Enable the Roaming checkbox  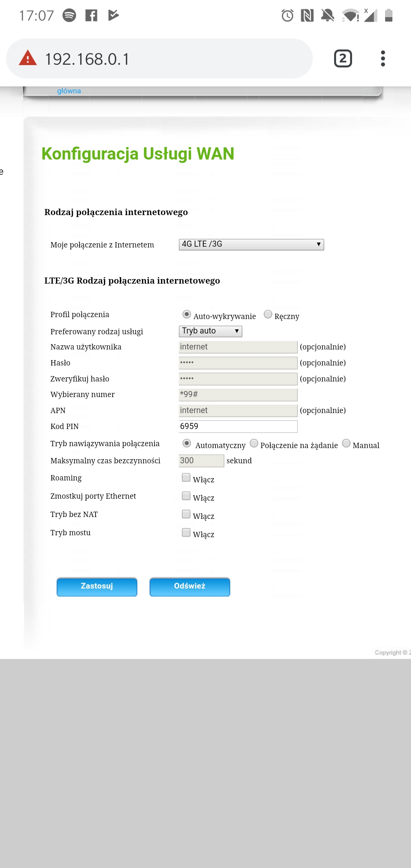[186, 477]
